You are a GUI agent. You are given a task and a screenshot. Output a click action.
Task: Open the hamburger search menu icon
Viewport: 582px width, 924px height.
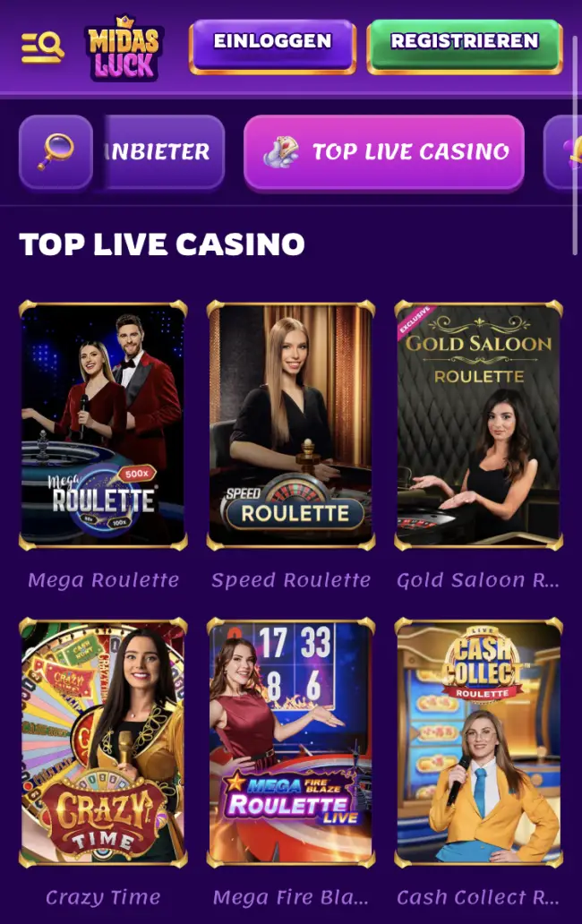tap(42, 47)
